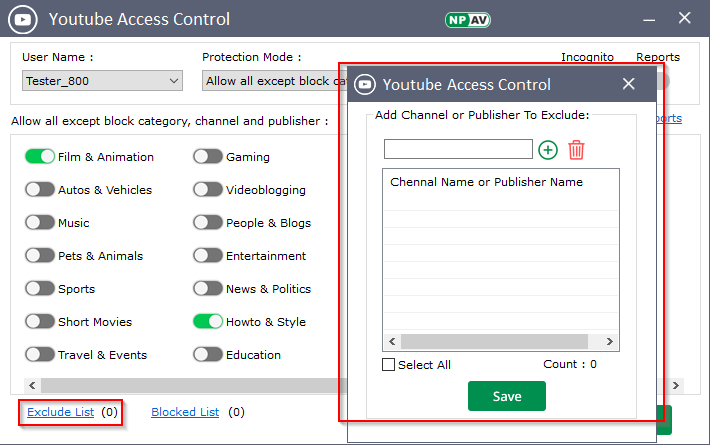The width and height of the screenshot is (710, 445).
Task: Check the Select All checkbox
Action: [x=389, y=365]
